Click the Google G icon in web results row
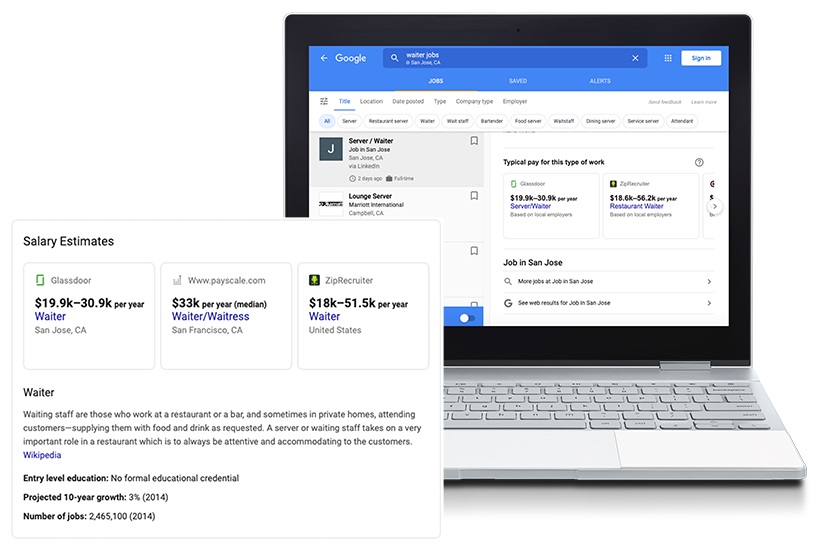 click(508, 303)
